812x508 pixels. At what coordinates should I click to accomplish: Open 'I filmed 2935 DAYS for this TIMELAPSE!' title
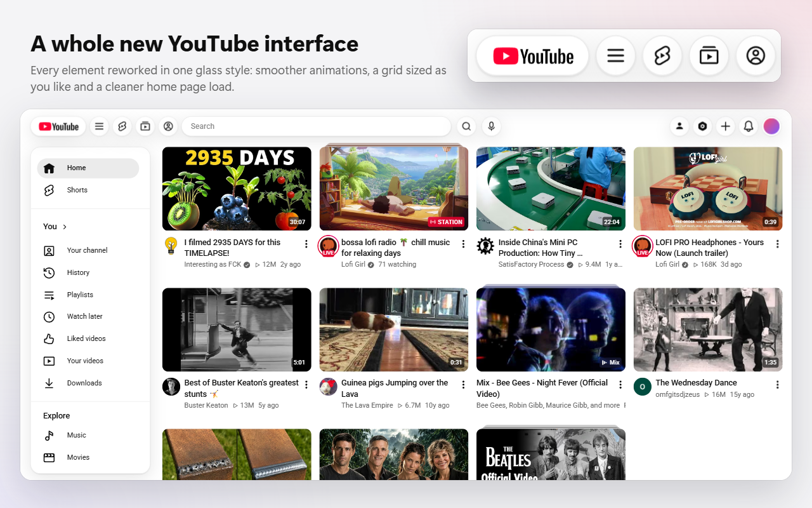tap(232, 248)
